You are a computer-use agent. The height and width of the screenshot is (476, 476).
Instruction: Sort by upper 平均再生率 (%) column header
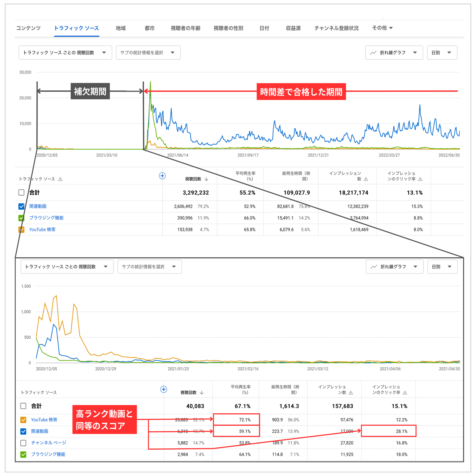click(245, 176)
